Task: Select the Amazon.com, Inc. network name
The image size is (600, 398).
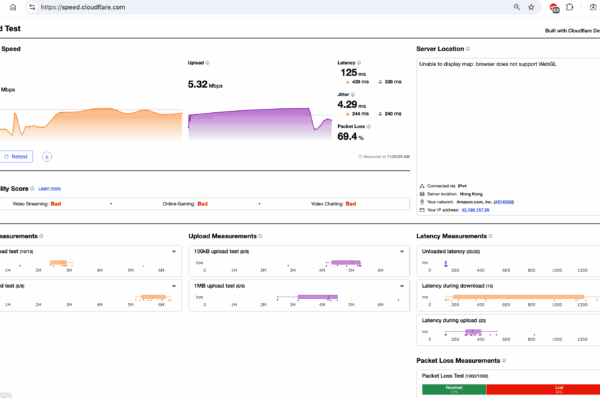Action: click(474, 202)
